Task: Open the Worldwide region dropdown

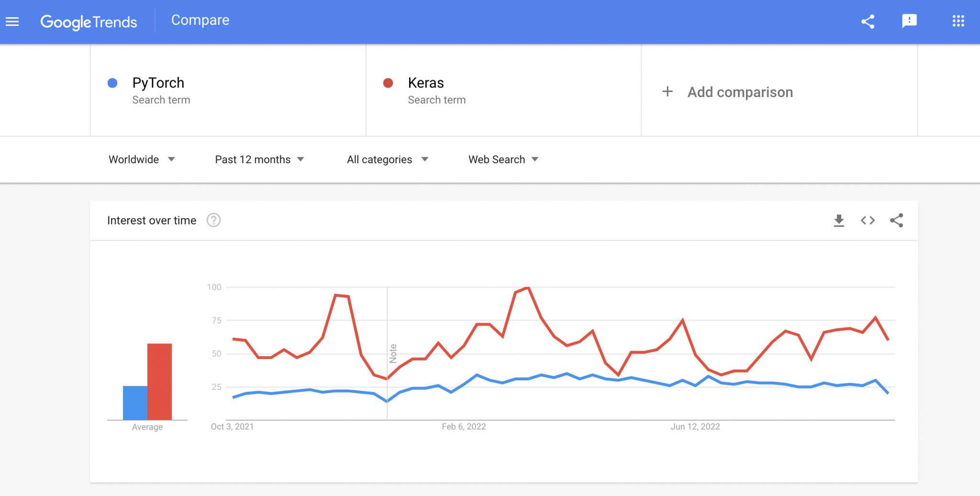Action: [x=142, y=159]
